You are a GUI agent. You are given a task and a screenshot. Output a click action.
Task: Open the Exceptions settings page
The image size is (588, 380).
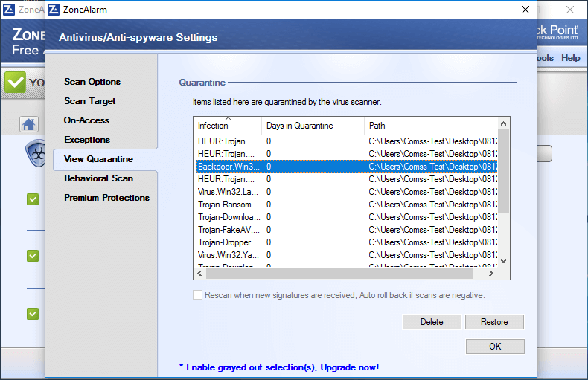(87, 140)
